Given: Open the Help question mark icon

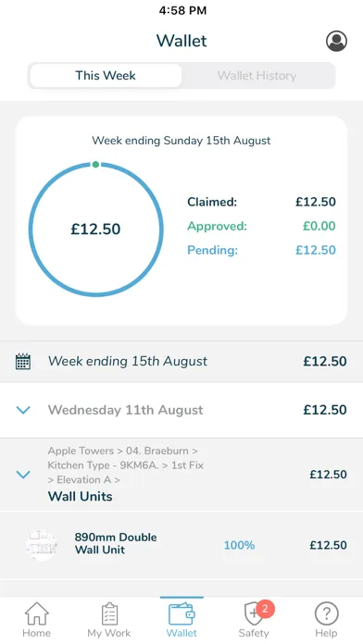Looking at the screenshot, I should point(326,614).
